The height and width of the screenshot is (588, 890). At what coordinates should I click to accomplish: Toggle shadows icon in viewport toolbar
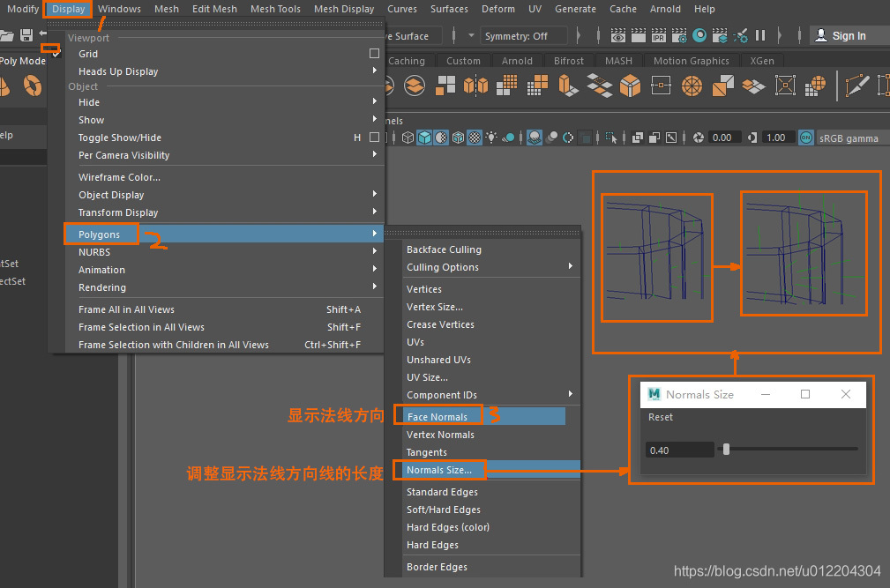(509, 138)
